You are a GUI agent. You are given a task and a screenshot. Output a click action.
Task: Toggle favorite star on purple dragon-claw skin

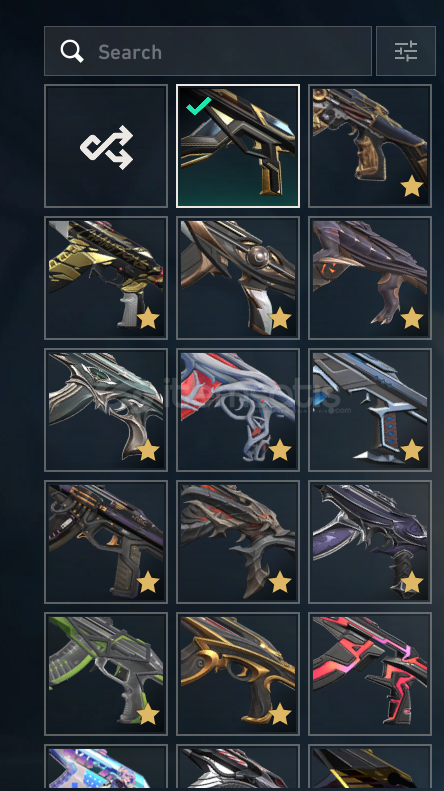pyautogui.click(x=412, y=318)
